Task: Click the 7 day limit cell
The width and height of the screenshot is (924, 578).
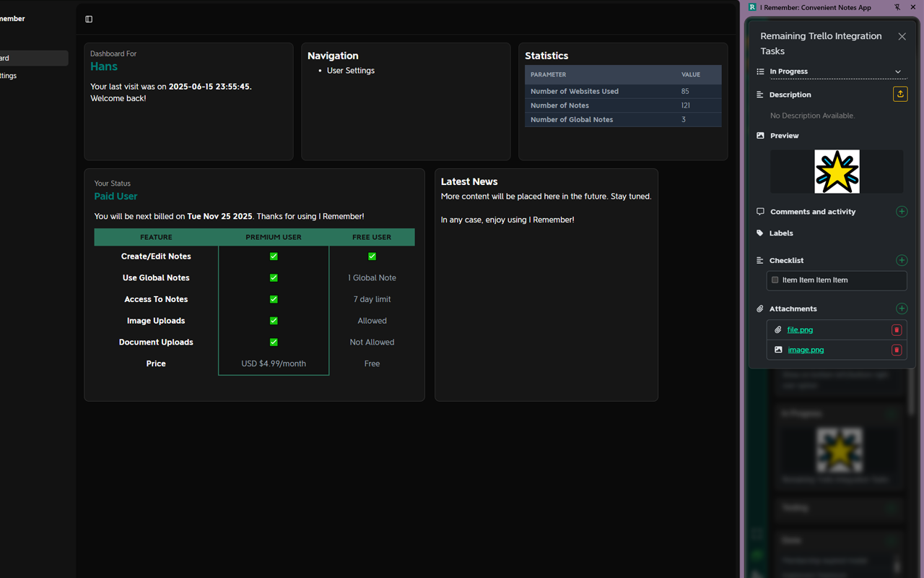Action: (x=372, y=299)
